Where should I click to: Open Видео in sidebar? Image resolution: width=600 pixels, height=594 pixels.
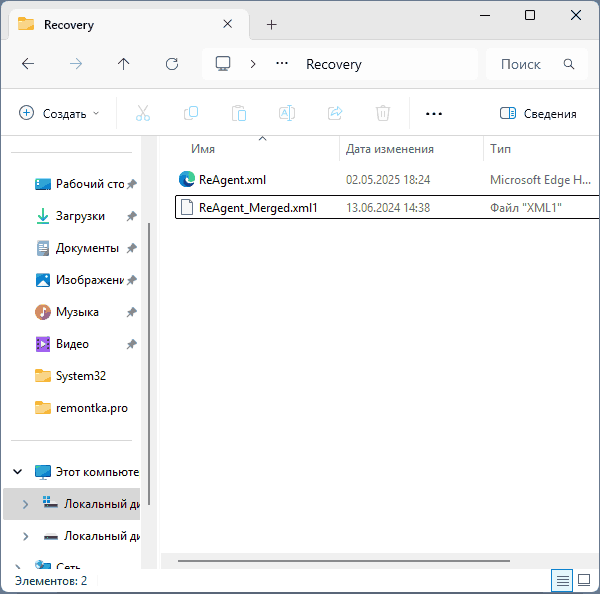pos(62,344)
